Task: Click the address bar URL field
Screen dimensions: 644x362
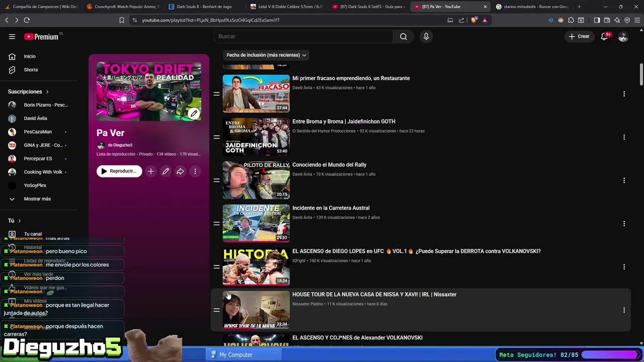Action: 287,20
